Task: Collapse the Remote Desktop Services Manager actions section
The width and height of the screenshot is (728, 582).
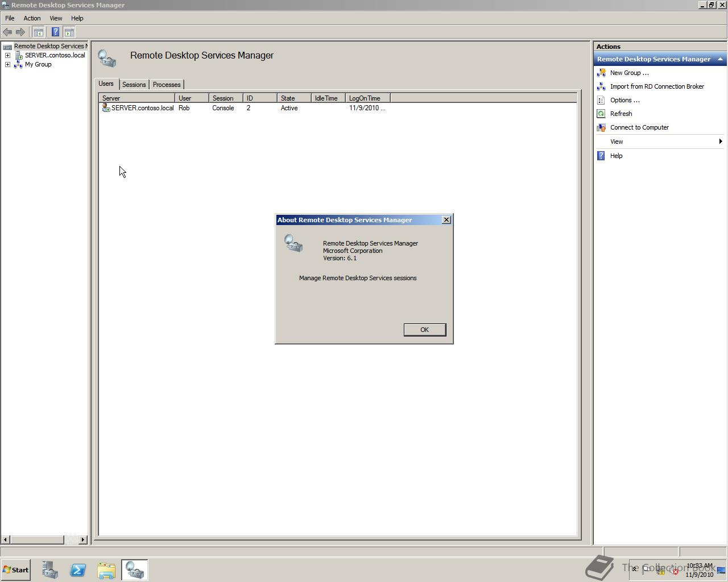Action: point(720,59)
